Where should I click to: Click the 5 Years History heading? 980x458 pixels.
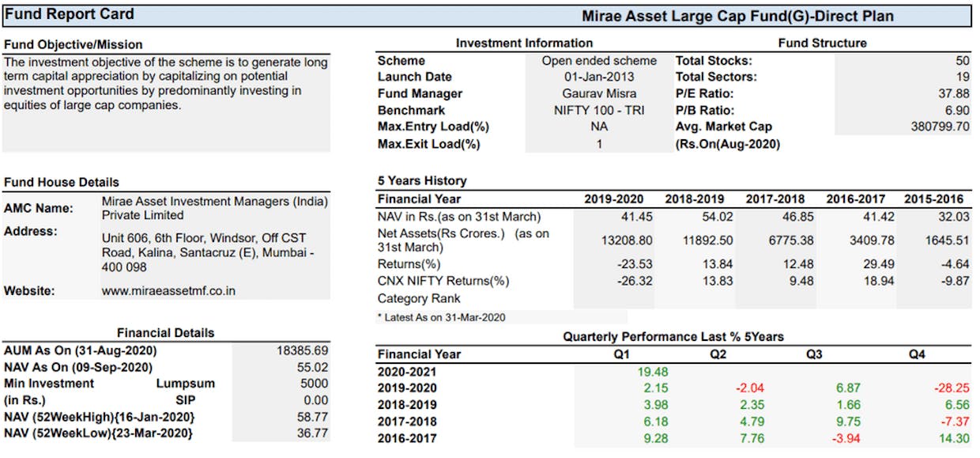[x=422, y=181]
